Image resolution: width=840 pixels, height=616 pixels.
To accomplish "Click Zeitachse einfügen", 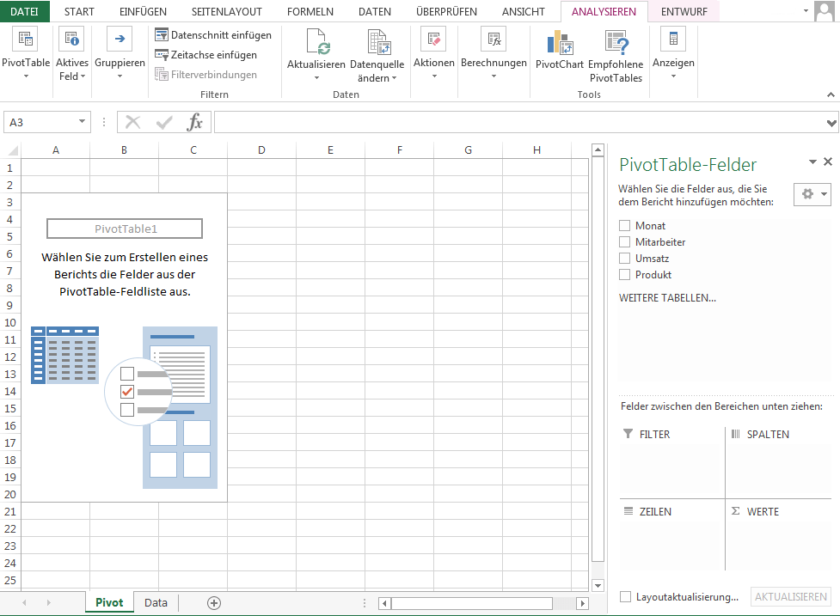I will pos(205,55).
